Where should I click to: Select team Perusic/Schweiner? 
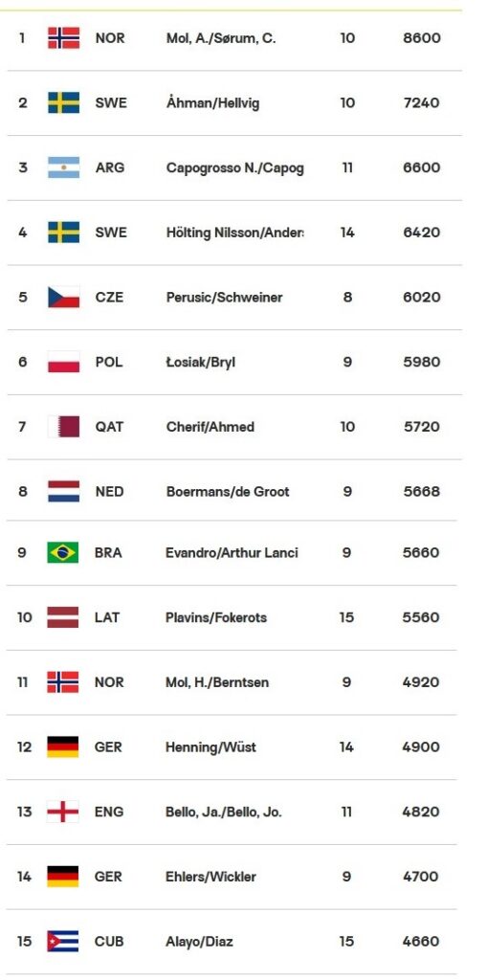click(224, 298)
